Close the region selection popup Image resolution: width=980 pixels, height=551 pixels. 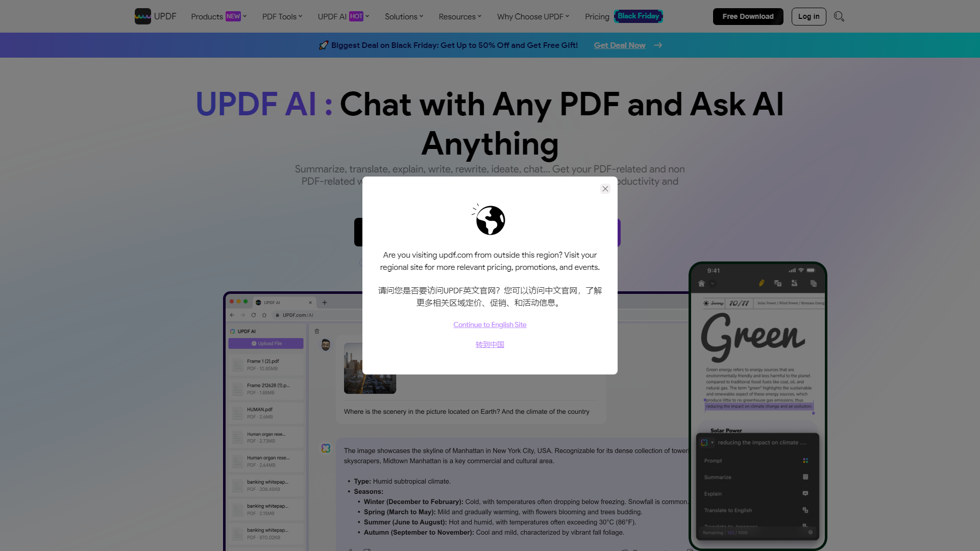click(605, 188)
